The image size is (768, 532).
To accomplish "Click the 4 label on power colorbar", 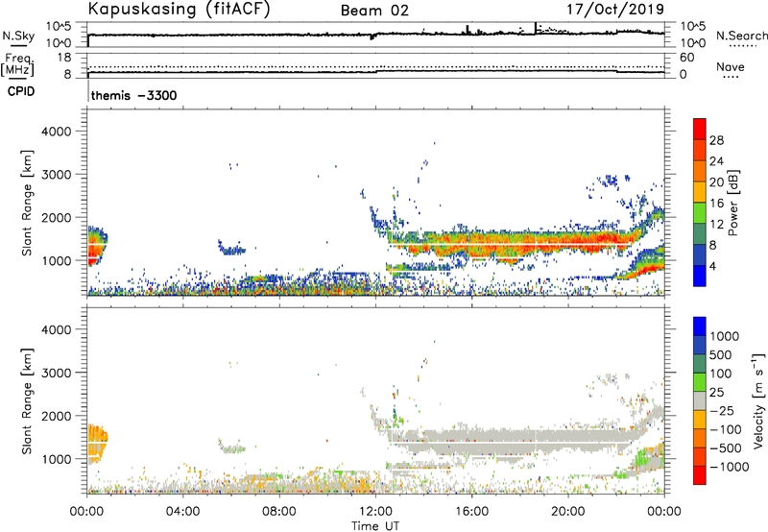I will pyautogui.click(x=712, y=267).
